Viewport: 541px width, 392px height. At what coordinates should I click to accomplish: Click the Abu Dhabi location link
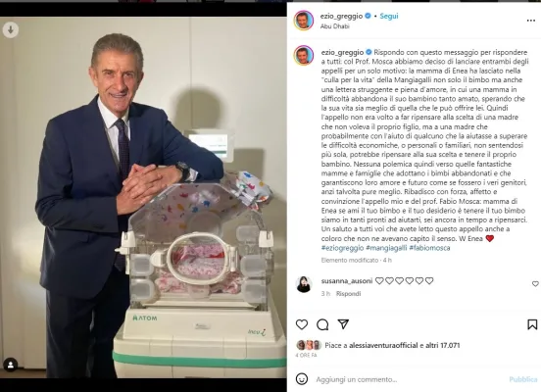click(x=334, y=26)
